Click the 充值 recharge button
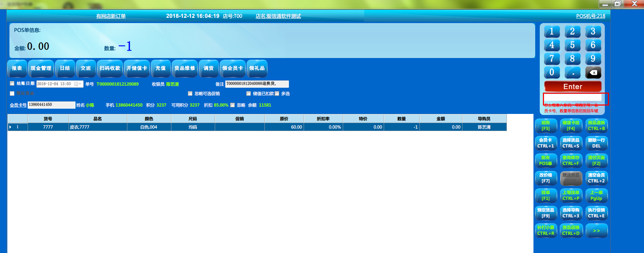Image resolution: width=644 pixels, height=253 pixels. coord(161,68)
